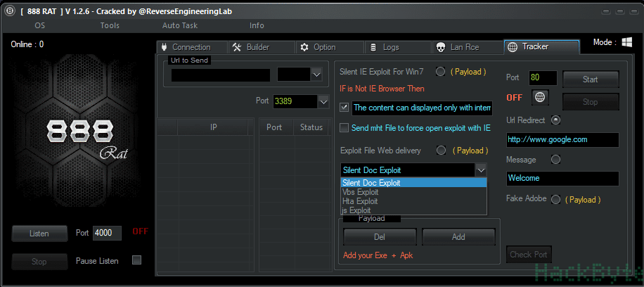Click the plug icon on Connection tab
Viewport: 644px width, 287px height.
pos(164,47)
